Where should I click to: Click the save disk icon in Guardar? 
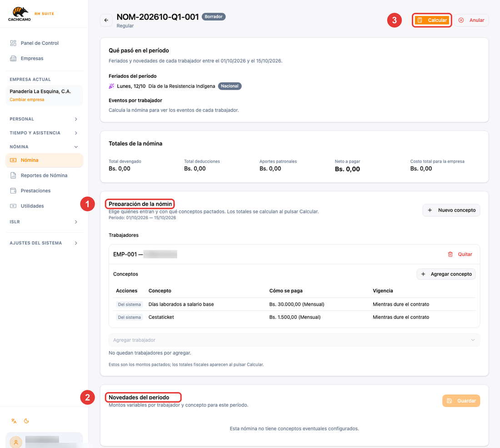(x=449, y=401)
